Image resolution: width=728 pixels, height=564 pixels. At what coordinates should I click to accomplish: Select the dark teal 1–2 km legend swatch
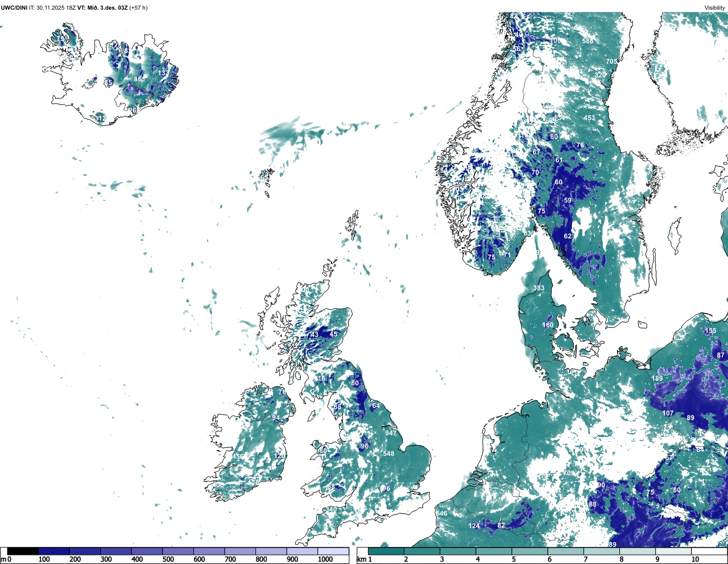(386, 551)
